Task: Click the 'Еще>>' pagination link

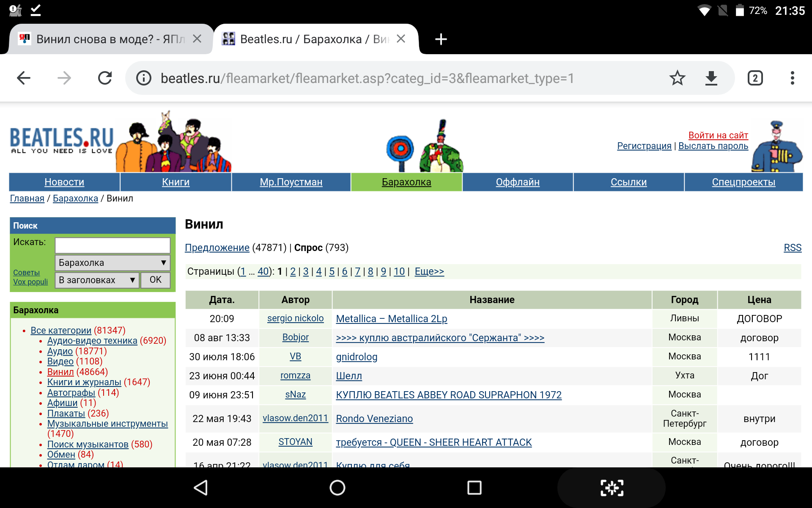Action: pyautogui.click(x=429, y=271)
